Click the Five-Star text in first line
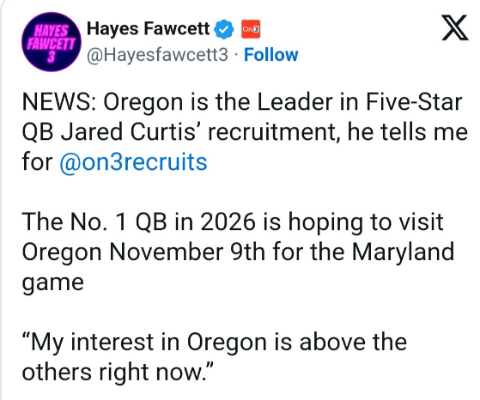The height and width of the screenshot is (400, 480). click(414, 102)
